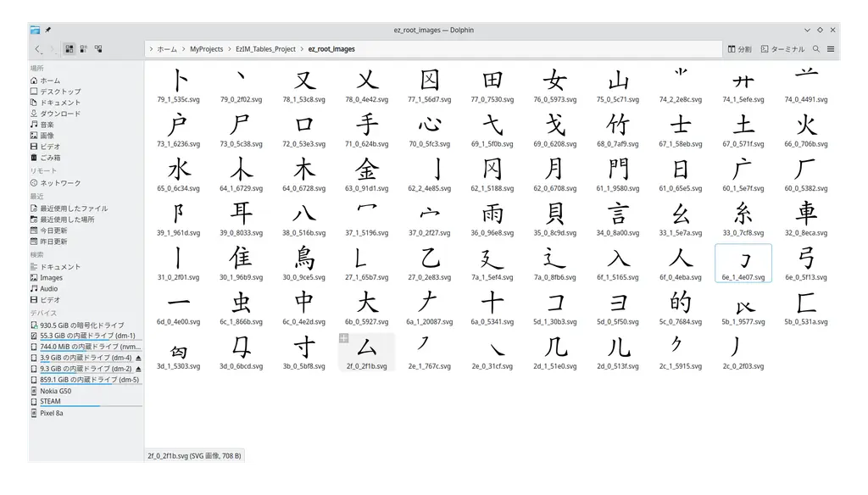Go to ダウンロード in places panel
The height and width of the screenshot is (495, 868).
59,114
